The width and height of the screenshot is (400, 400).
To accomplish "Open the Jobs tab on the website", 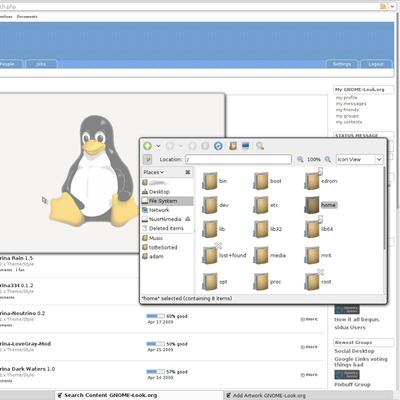I will pos(41,64).
